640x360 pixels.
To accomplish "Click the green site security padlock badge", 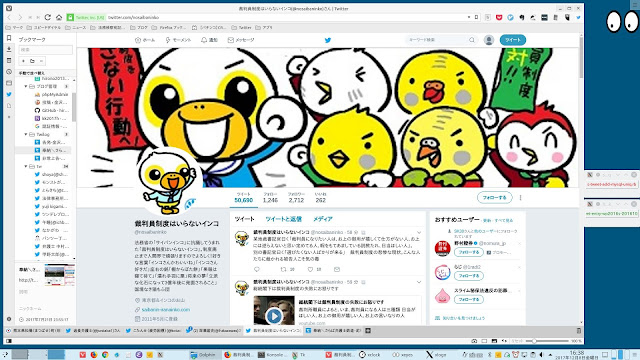I will coord(70,17).
